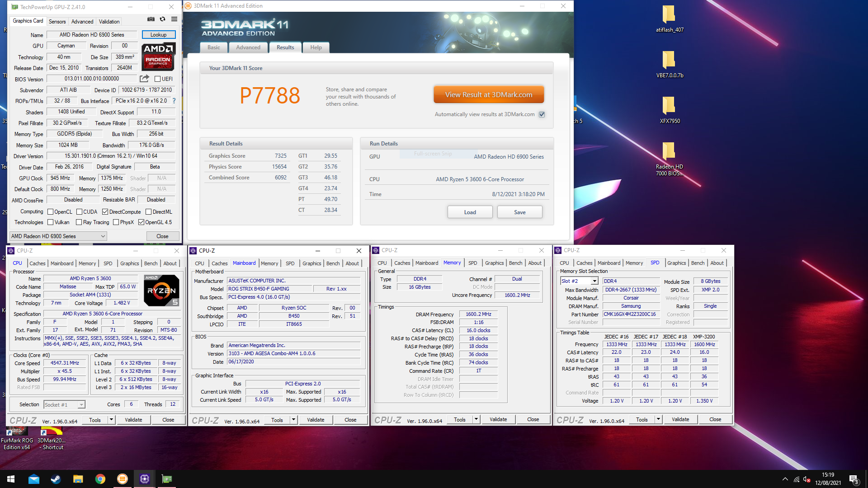Click the AMD Ryzen 5 logo in CPU-Z

tap(162, 290)
